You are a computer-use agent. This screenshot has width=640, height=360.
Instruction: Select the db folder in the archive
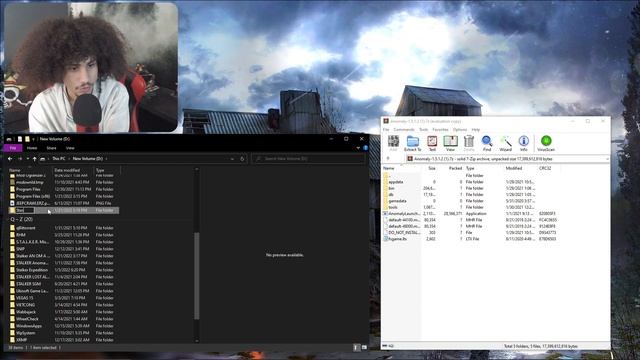pyautogui.click(x=391, y=195)
